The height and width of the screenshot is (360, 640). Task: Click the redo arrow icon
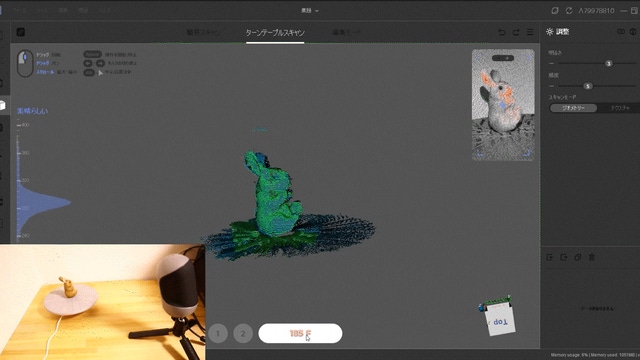point(516,32)
